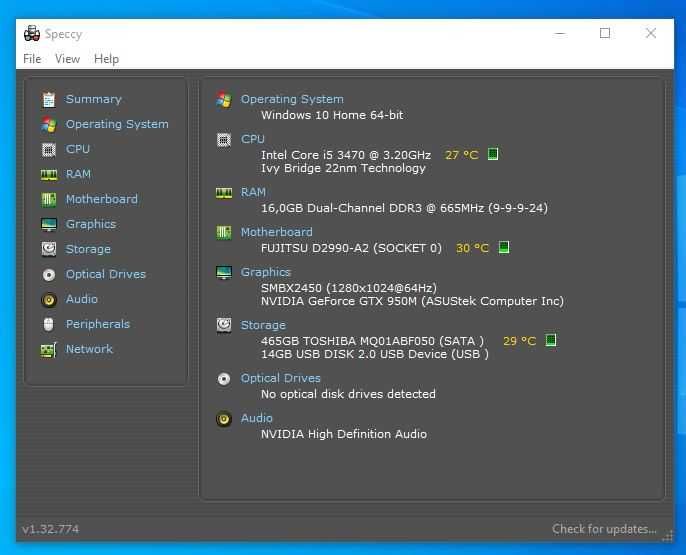The height and width of the screenshot is (555, 686).
Task: Click the Optical Drives heading link in summary
Action: click(x=280, y=378)
